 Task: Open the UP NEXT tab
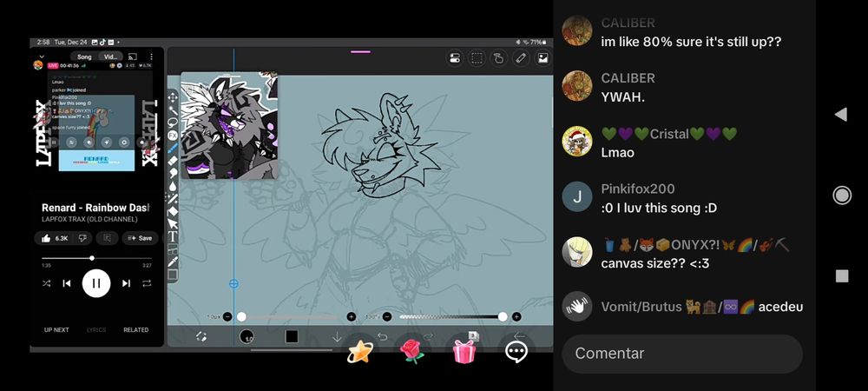[56, 329]
